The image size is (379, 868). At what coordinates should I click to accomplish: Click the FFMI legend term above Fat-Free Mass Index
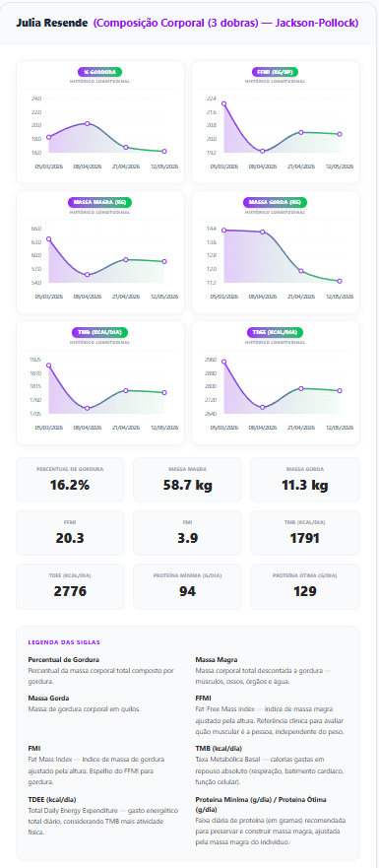coord(203,699)
